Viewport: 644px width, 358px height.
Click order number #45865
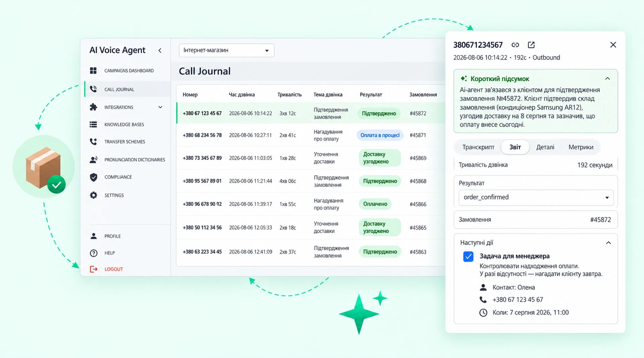(418, 227)
